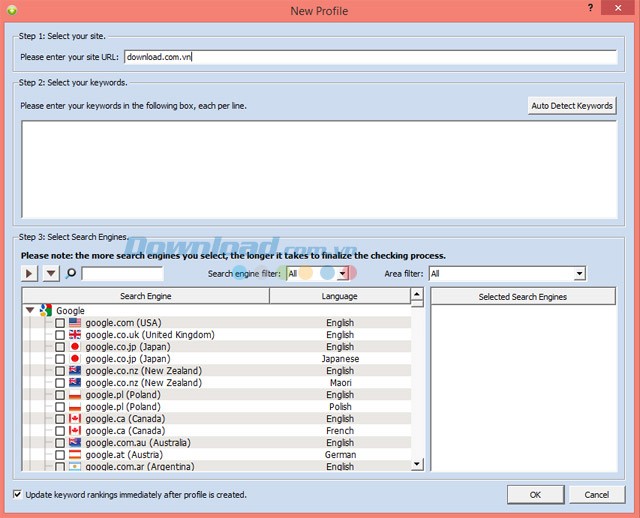Untick Update keyword rankings immediately checkbox
The image size is (640, 518).
click(18, 494)
